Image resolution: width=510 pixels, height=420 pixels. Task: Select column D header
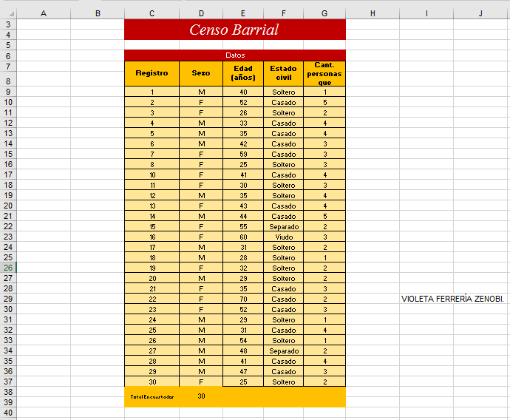[201, 13]
